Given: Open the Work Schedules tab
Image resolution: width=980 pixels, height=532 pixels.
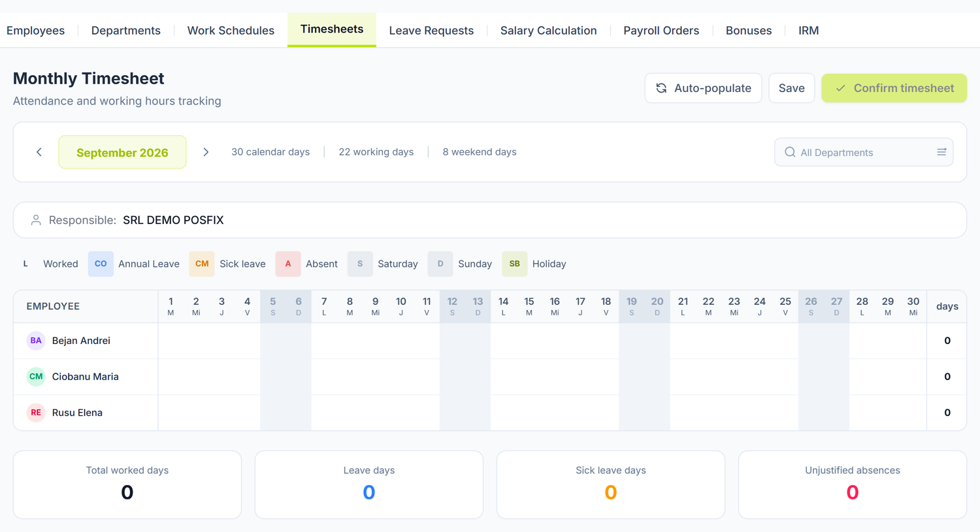Looking at the screenshot, I should [x=231, y=31].
